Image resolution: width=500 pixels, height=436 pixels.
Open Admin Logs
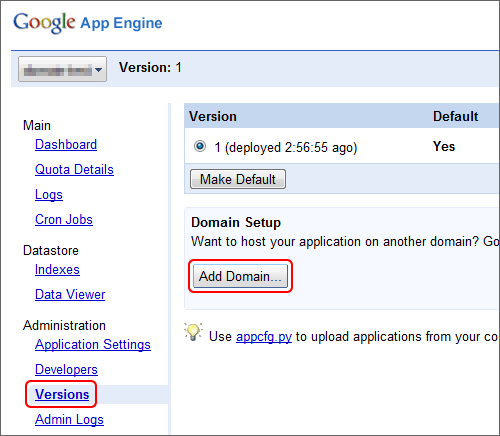click(69, 420)
